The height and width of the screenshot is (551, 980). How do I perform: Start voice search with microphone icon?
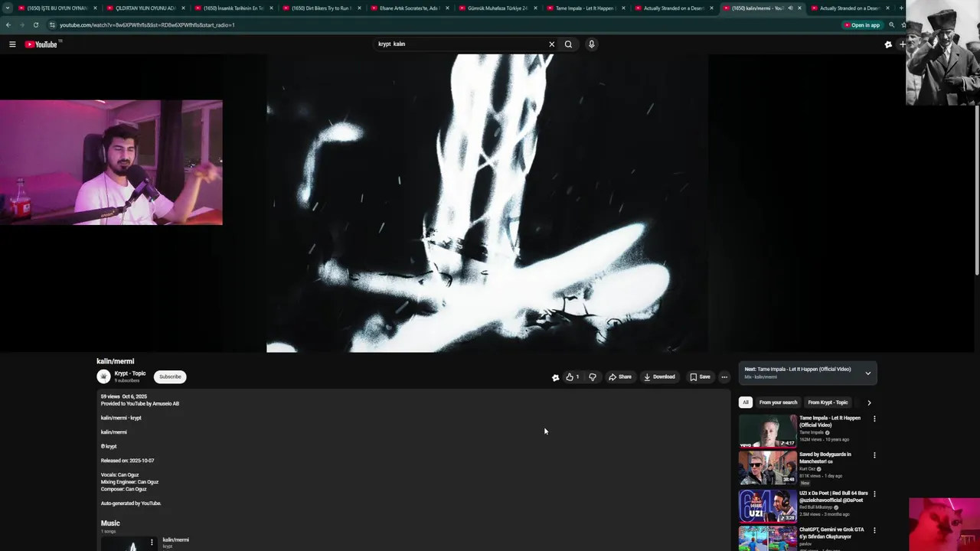point(591,44)
